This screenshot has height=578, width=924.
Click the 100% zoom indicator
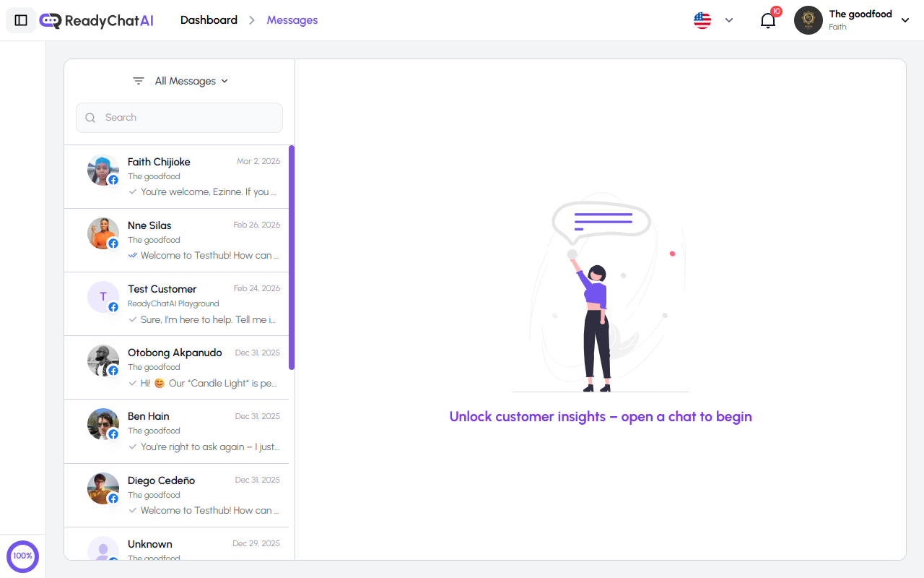[x=22, y=556]
